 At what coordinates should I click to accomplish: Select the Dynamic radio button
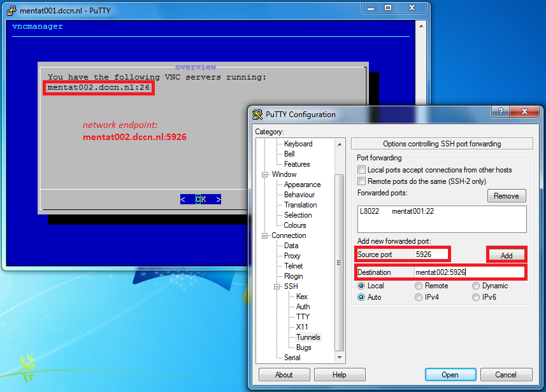476,286
